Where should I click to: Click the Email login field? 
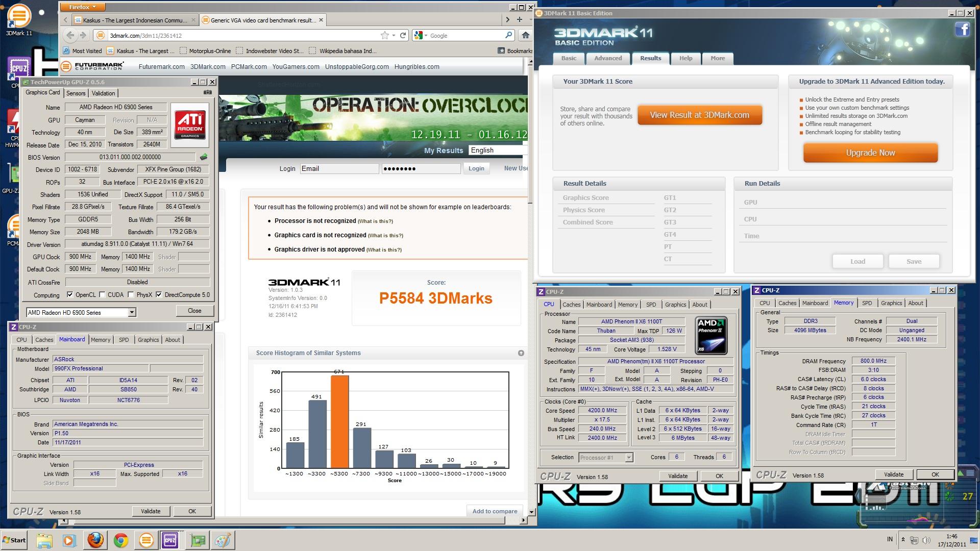click(x=339, y=168)
